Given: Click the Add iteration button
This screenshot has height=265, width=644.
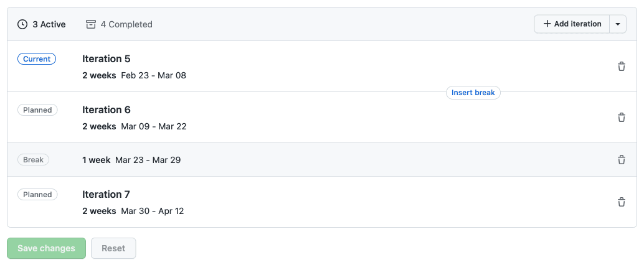Looking at the screenshot, I should coord(572,24).
